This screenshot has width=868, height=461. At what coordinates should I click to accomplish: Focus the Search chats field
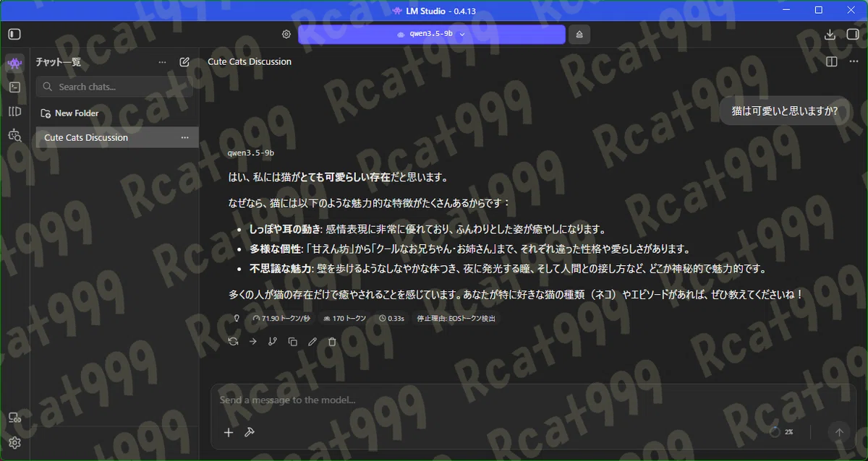(114, 87)
